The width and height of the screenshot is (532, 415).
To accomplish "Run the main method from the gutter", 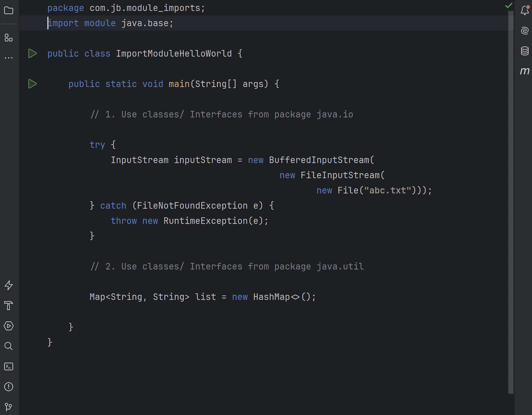I will pos(32,84).
